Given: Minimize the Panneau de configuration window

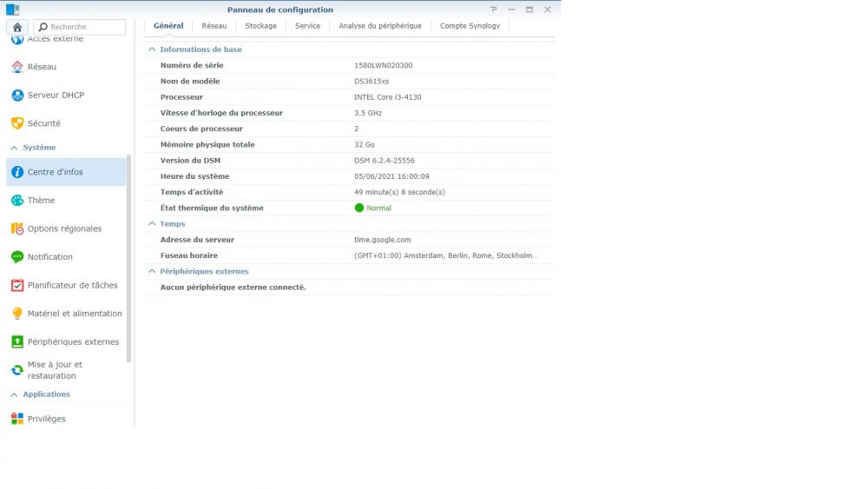Looking at the screenshot, I should tap(511, 10).
